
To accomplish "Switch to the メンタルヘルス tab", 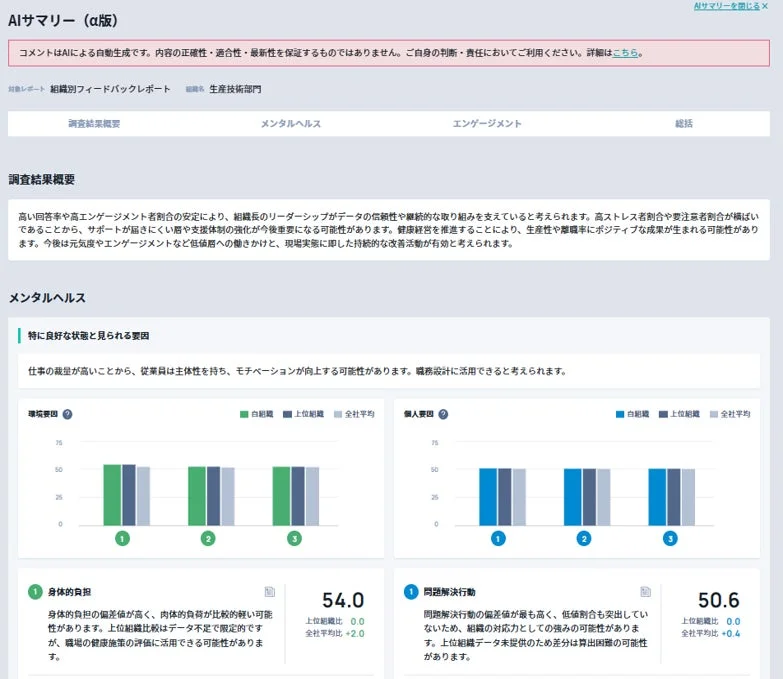I will [291, 123].
